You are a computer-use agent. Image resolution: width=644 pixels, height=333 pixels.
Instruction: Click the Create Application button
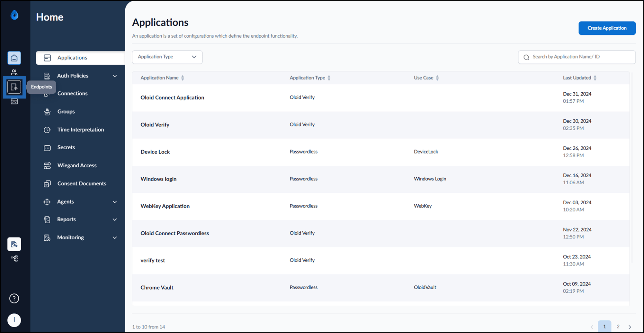tap(607, 28)
